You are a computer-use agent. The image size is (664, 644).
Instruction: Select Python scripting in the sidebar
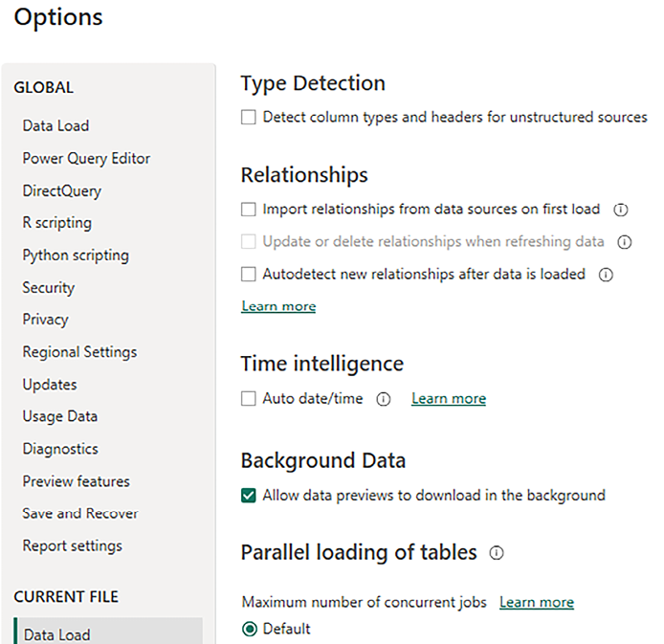[76, 255]
